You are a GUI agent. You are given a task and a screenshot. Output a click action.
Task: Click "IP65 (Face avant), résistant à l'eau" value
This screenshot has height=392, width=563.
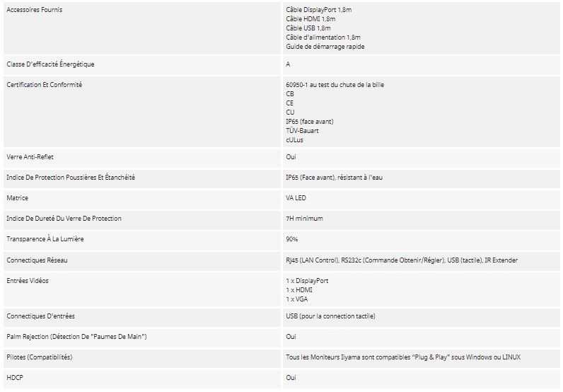tap(335, 178)
